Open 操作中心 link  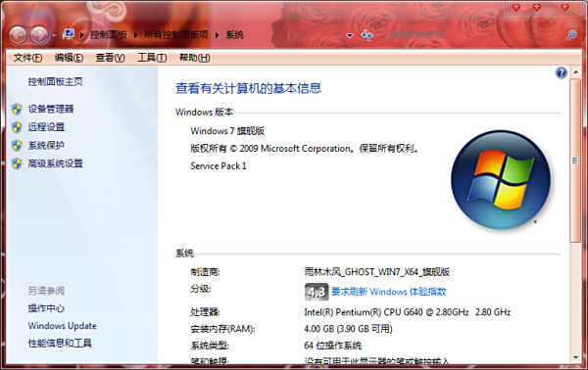(x=46, y=308)
